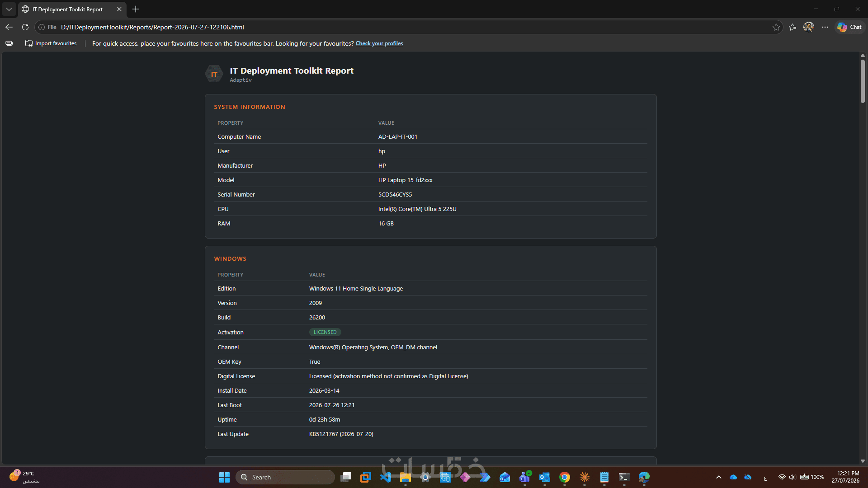The width and height of the screenshot is (868, 488).
Task: Open new Outlook from the taskbar
Action: [x=505, y=477]
